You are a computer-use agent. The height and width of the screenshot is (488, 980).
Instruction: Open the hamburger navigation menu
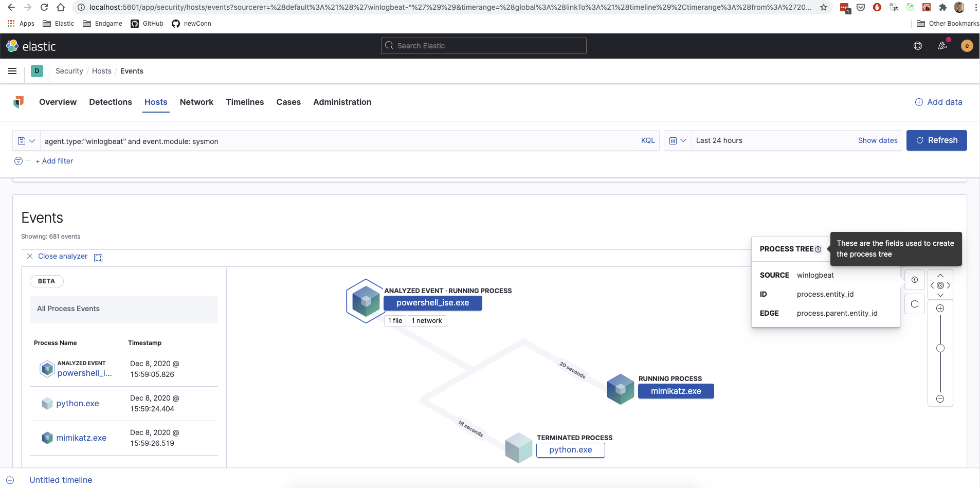click(x=12, y=71)
